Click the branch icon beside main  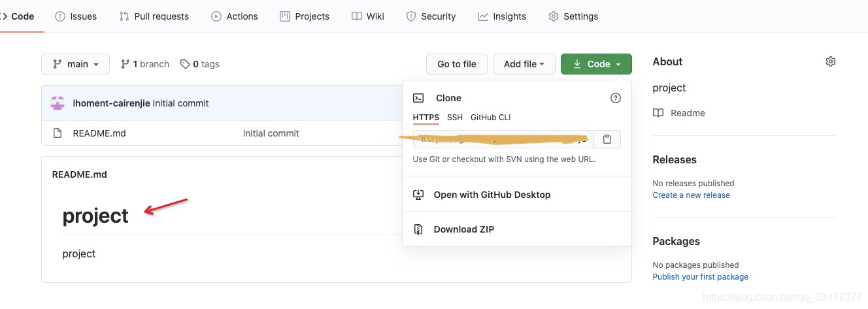coord(58,64)
